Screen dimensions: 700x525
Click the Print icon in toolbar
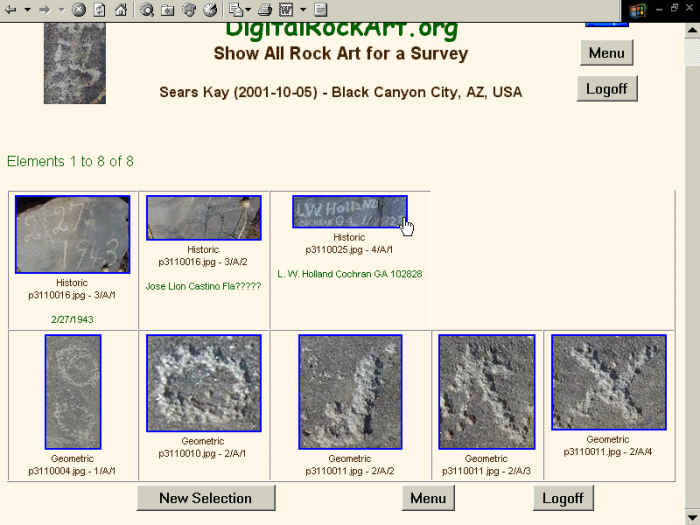click(265, 10)
